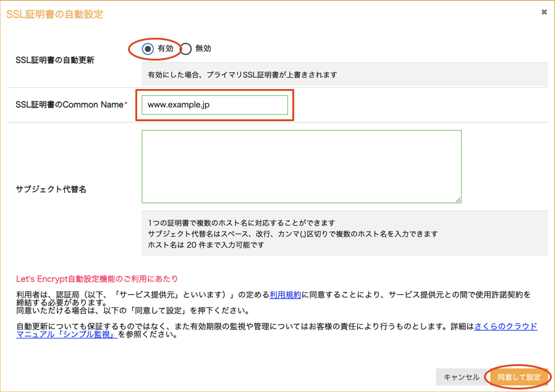
Task: Close the SSL certificate dialog with X
Action: click(544, 12)
